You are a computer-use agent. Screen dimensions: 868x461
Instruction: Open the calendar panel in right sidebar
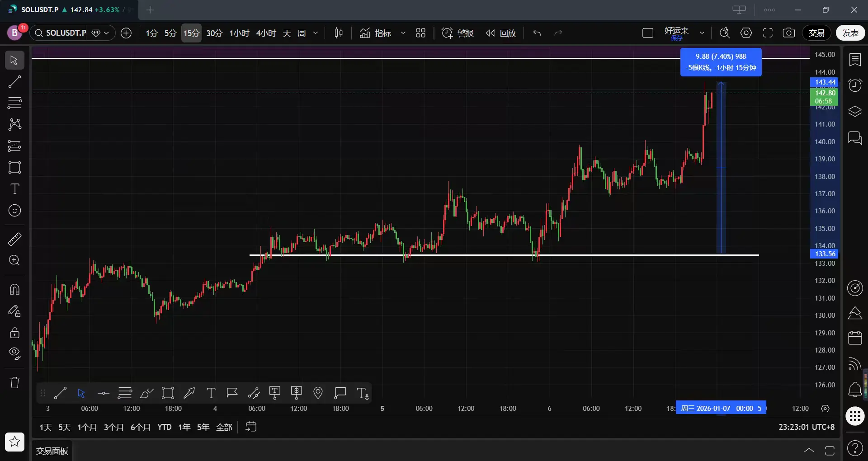point(855,338)
